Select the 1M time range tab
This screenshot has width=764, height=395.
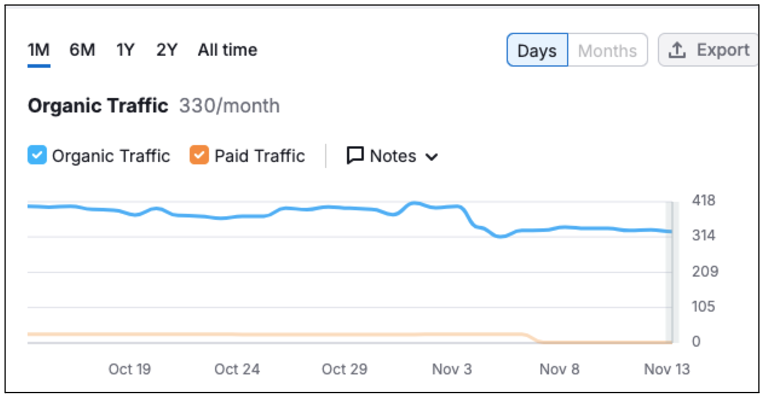click(39, 50)
